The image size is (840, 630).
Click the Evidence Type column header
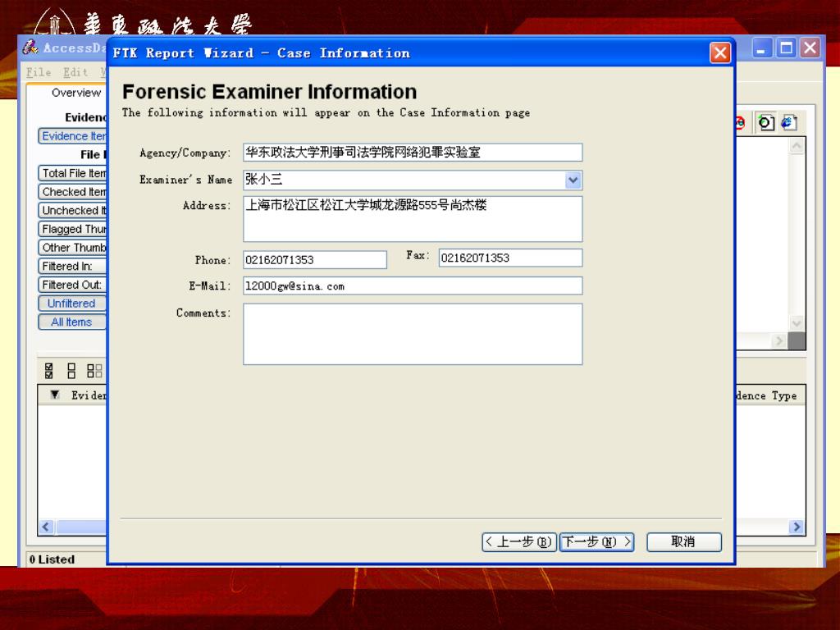[767, 395]
